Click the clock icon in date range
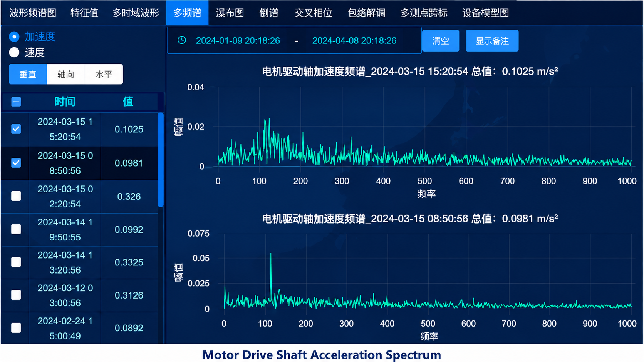 pos(182,40)
